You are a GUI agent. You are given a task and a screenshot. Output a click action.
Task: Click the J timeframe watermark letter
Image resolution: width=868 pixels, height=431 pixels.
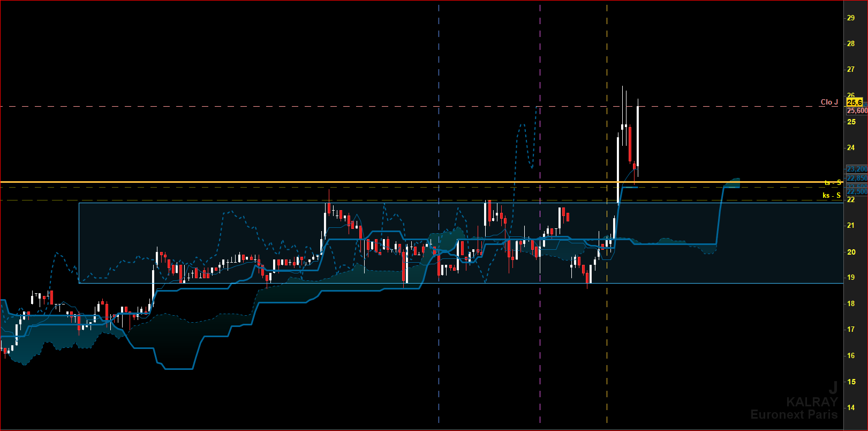point(833,388)
